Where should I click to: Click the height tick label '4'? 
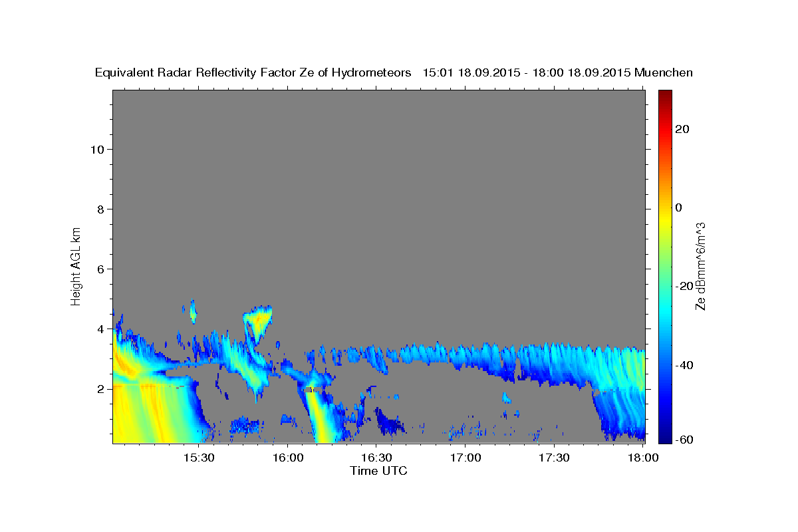101,329
